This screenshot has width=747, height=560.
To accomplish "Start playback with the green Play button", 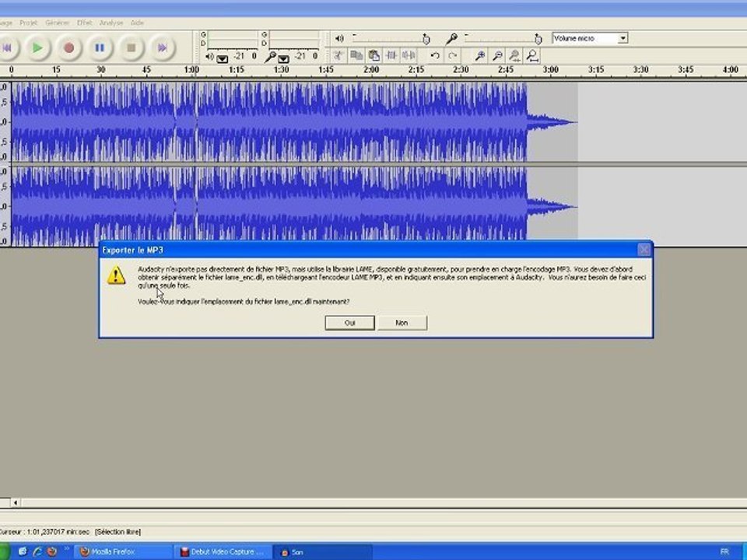I will coord(37,47).
